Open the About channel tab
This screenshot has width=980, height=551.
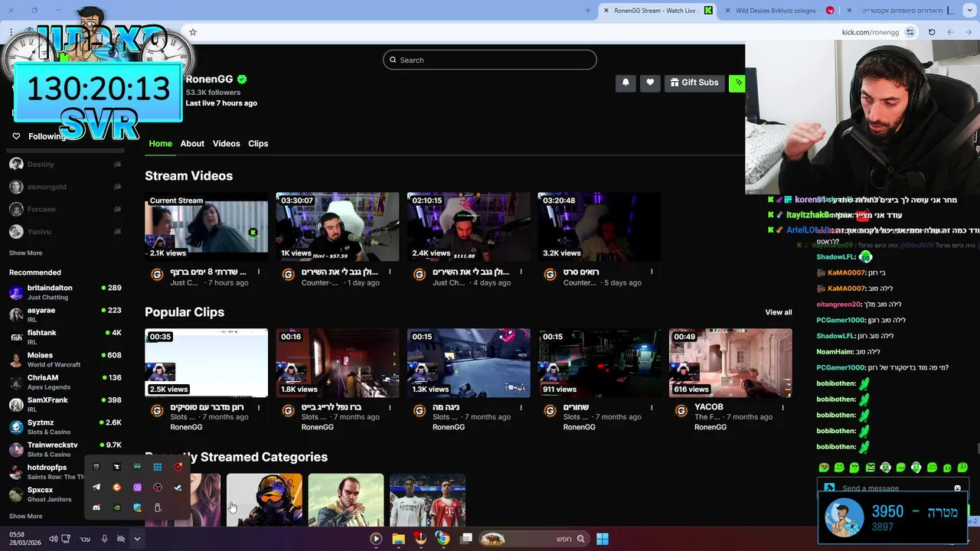[192, 143]
